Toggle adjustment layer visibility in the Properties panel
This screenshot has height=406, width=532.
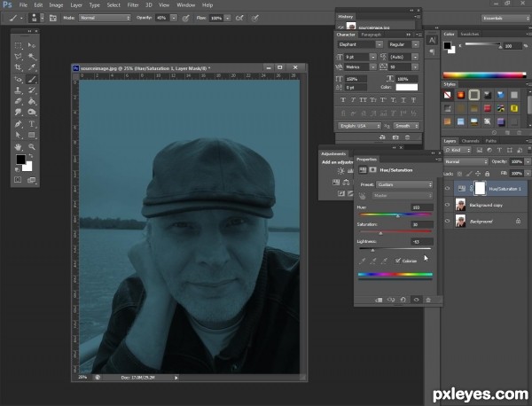click(x=417, y=300)
